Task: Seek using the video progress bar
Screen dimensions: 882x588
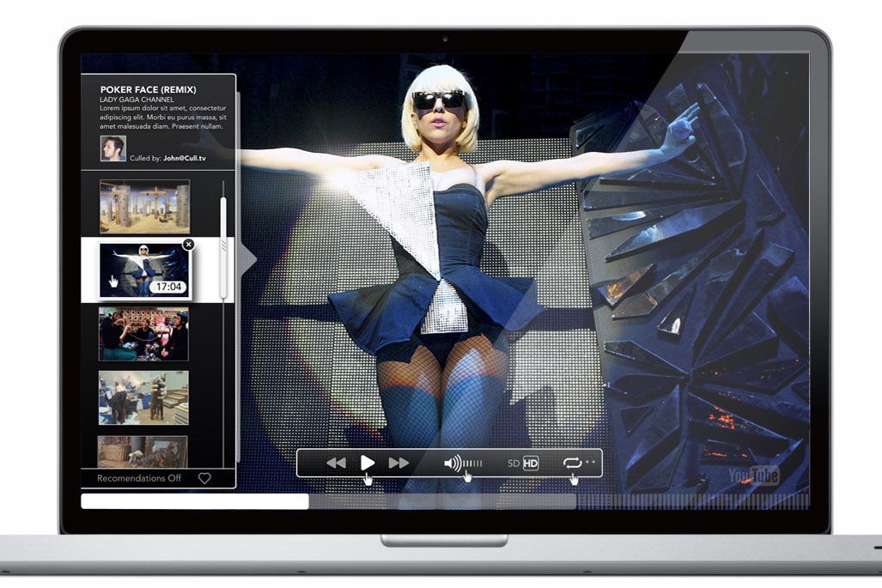Action: click(x=445, y=501)
